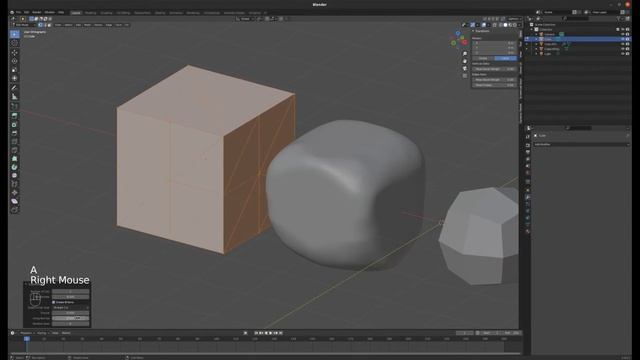Select the Move tool in the toolbar

coord(14,52)
